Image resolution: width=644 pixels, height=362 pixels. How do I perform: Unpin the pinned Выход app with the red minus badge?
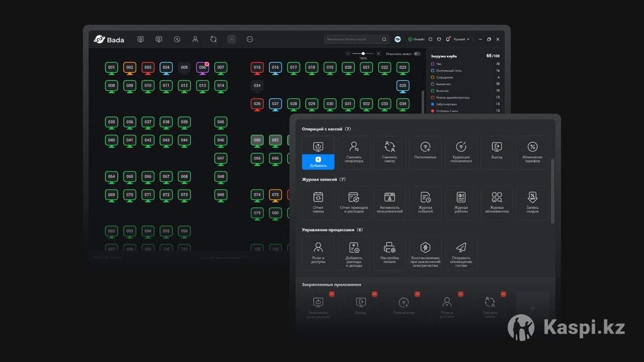375,294
